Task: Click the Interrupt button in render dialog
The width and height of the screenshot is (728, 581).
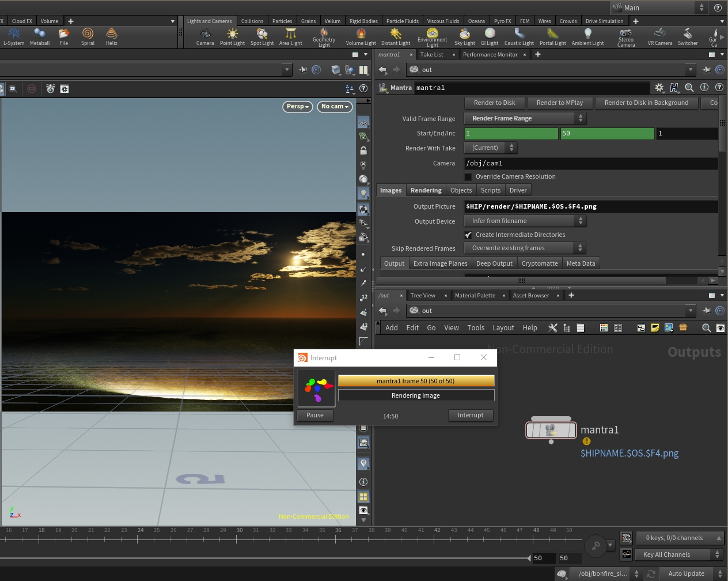Action: [471, 415]
